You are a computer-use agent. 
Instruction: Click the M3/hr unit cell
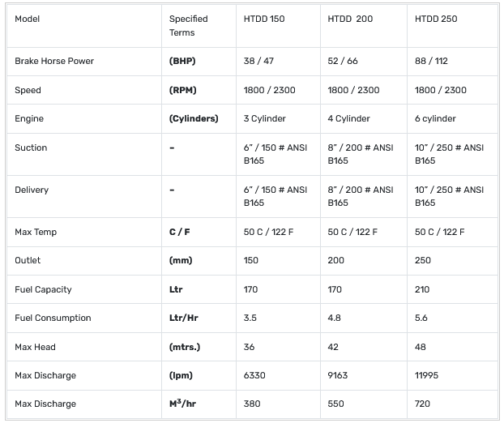tap(183, 404)
